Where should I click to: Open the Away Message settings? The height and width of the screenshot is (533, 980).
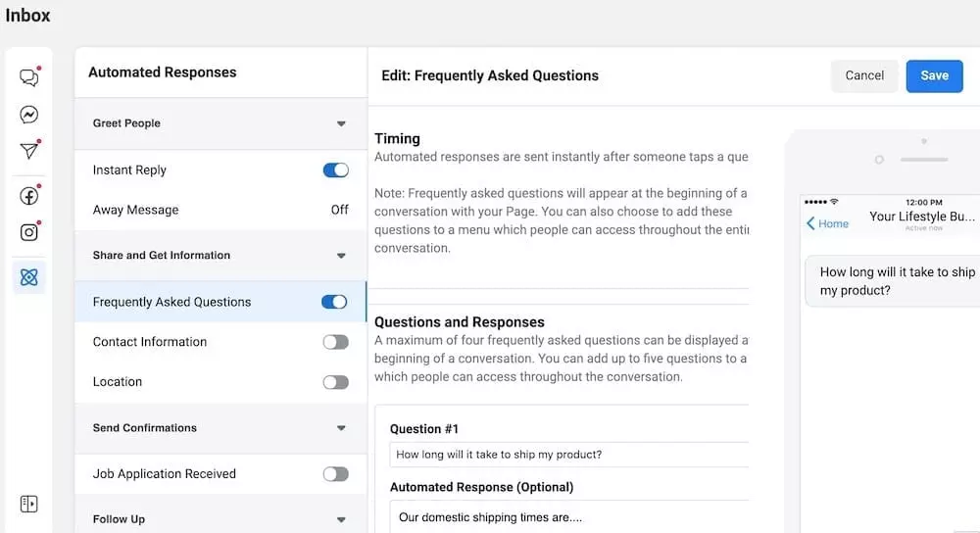click(x=136, y=210)
